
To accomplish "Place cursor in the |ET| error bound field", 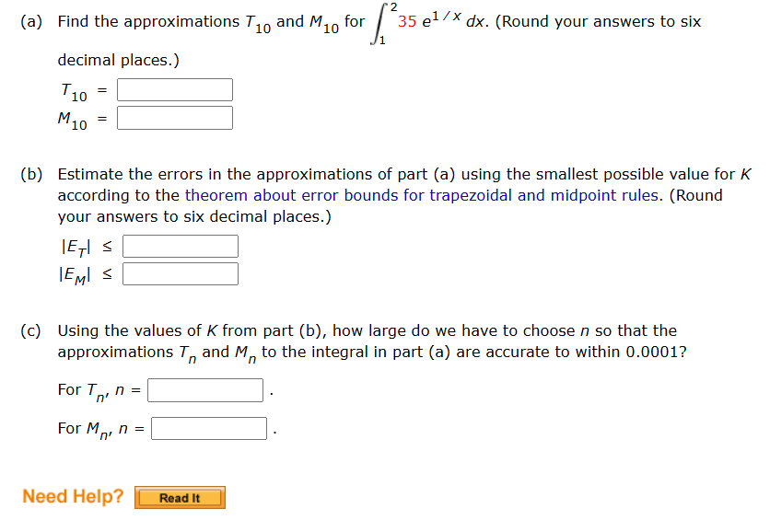I will (x=180, y=245).
